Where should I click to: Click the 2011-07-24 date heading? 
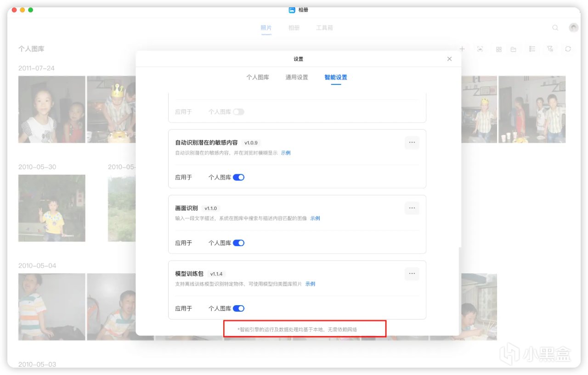tap(36, 68)
